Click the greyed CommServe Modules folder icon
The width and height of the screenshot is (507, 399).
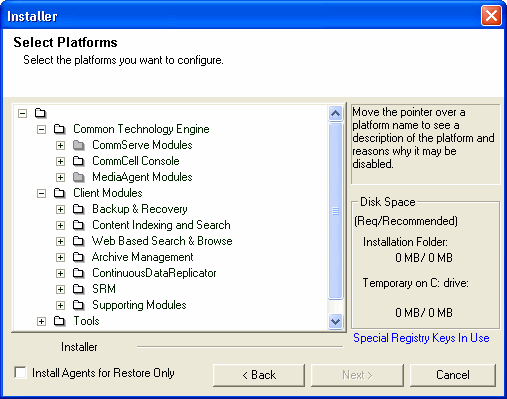[x=79, y=145]
